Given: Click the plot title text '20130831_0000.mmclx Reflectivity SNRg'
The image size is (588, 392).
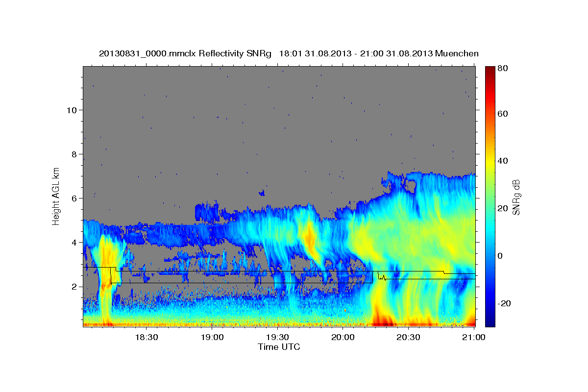Looking at the screenshot, I should coord(185,53).
